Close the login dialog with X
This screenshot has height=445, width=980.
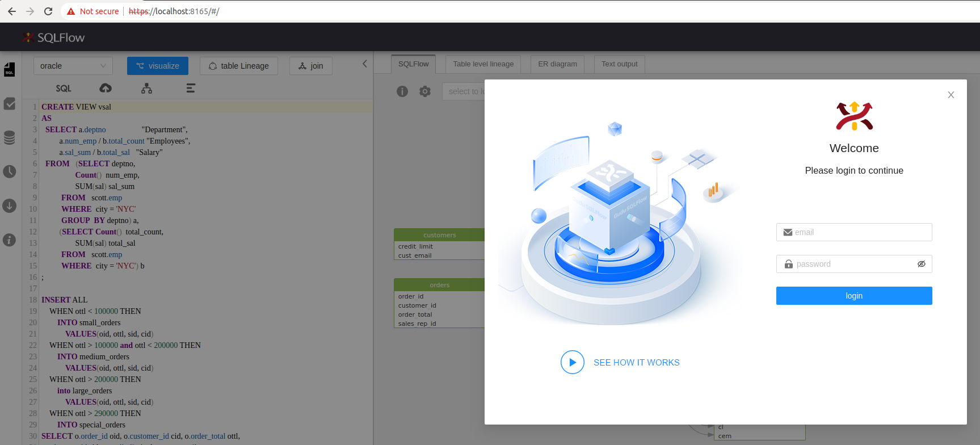(x=951, y=95)
